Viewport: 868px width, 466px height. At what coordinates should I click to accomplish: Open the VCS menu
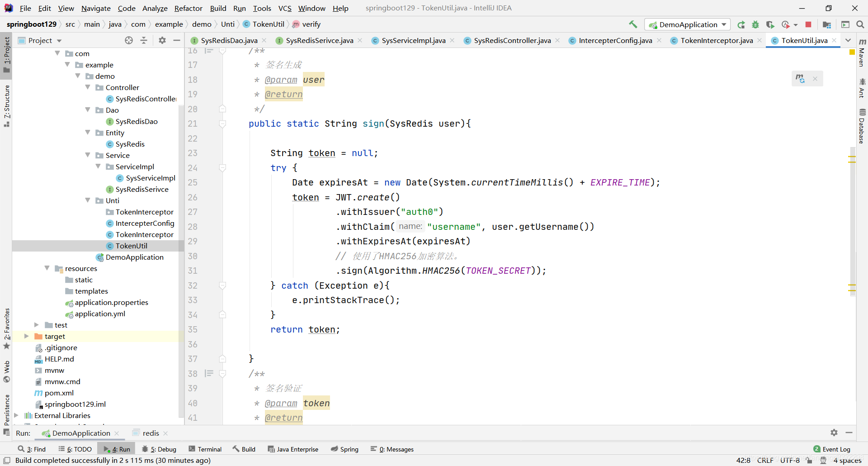point(285,8)
